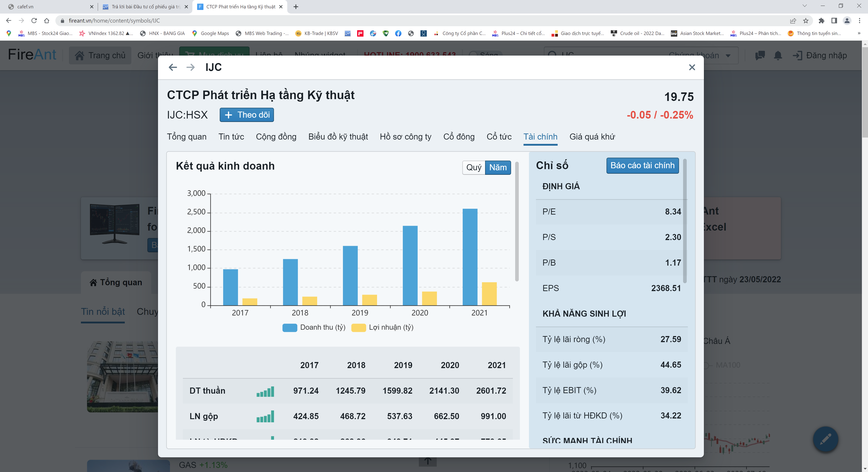Open FireAnt notifications bell

tap(778, 55)
